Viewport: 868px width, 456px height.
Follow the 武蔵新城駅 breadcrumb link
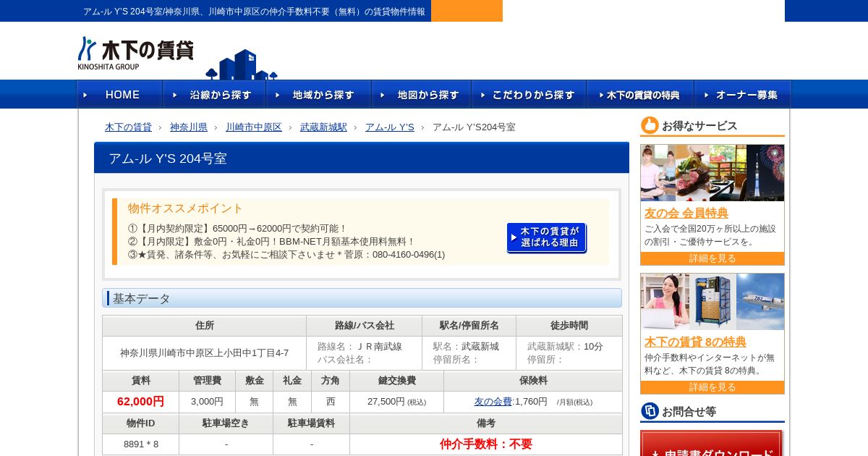323,127
